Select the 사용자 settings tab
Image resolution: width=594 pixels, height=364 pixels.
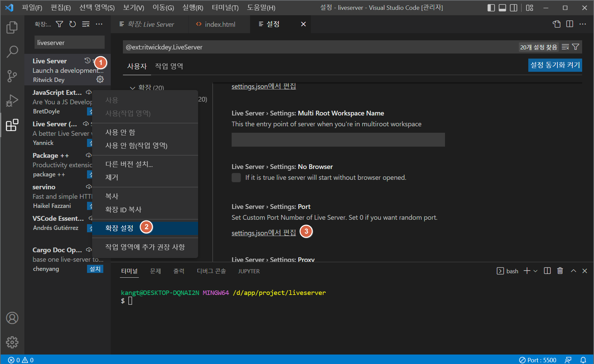pyautogui.click(x=137, y=66)
